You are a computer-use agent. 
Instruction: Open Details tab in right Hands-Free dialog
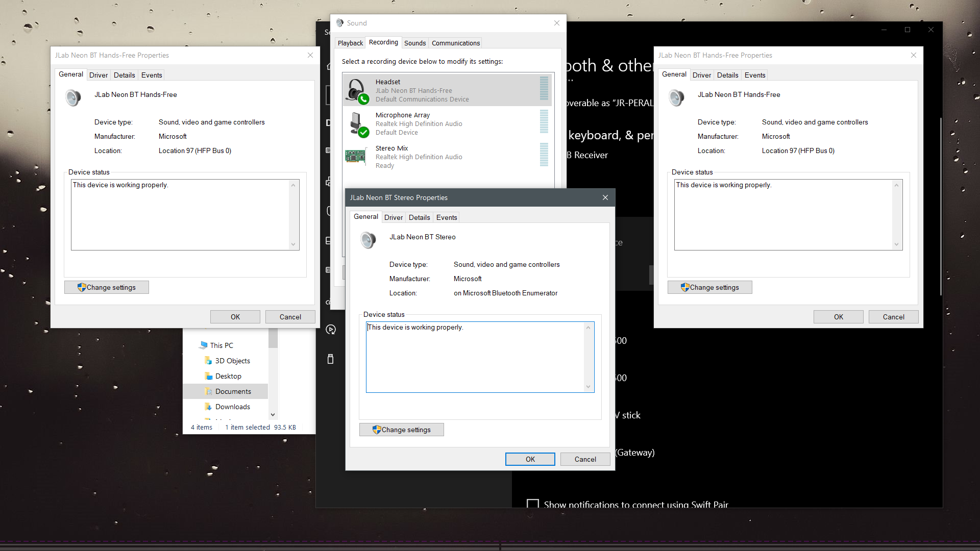[x=728, y=75]
